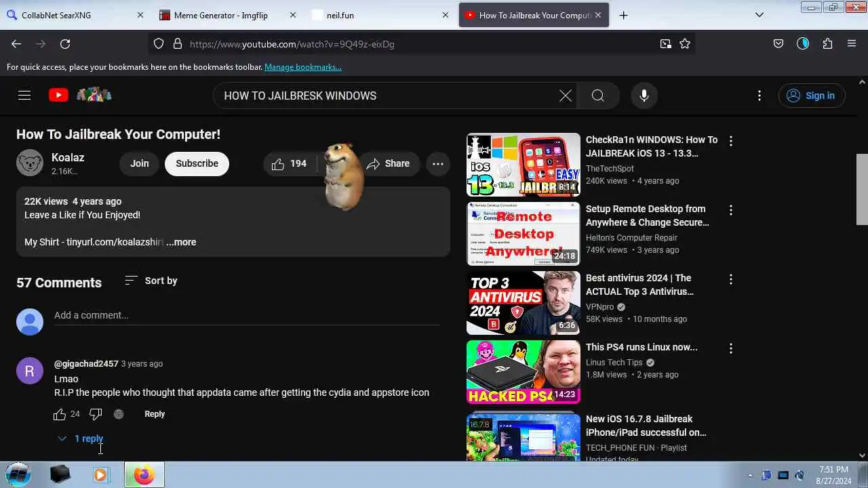Click the browser URL address bar

[420, 44]
